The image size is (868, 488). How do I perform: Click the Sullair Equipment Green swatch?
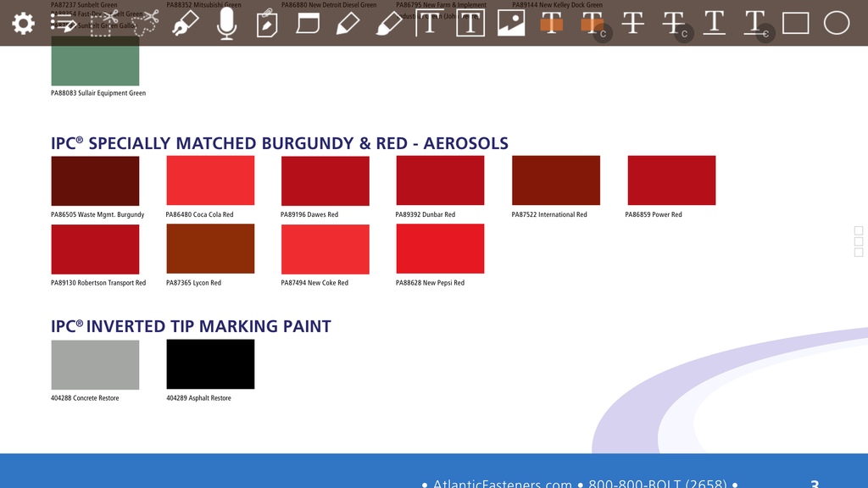click(x=95, y=61)
